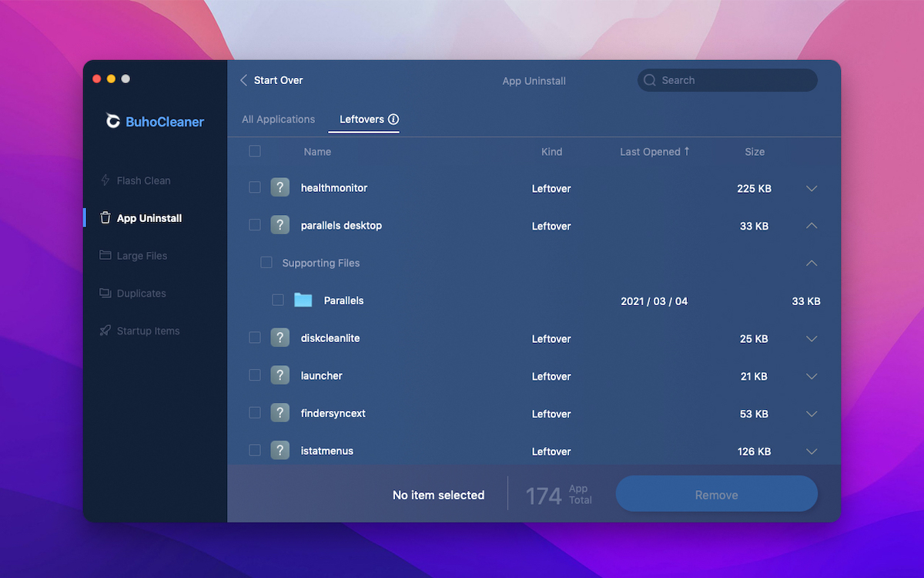The width and height of the screenshot is (924, 578).
Task: Click the Flash Clean lightning icon
Action: (x=105, y=180)
